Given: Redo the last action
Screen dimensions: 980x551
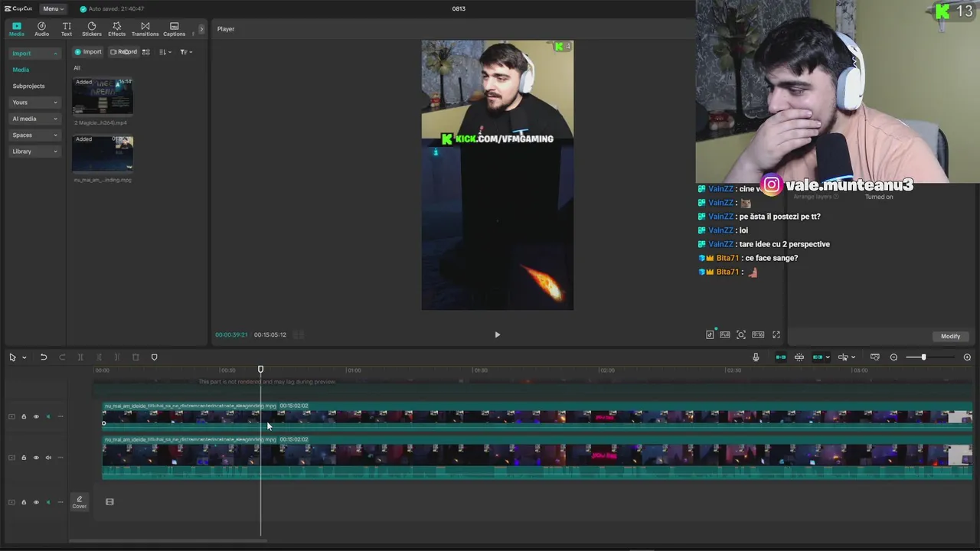Looking at the screenshot, I should click(x=62, y=357).
